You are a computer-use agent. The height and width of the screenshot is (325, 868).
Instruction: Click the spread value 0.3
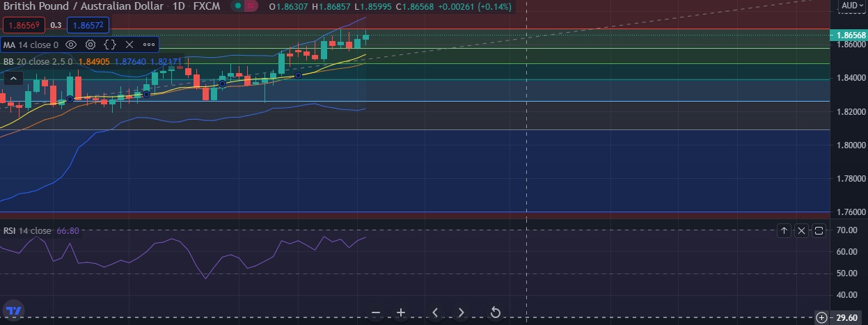tap(56, 25)
